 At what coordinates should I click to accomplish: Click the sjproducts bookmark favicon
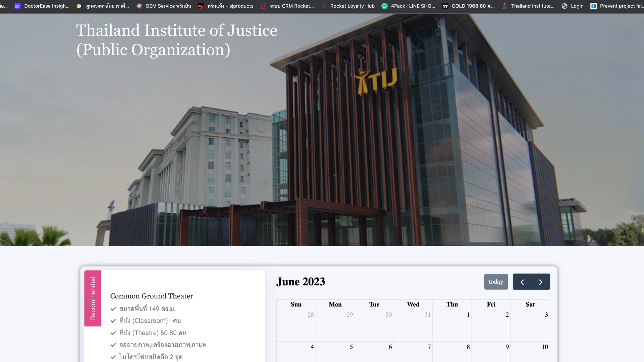pos(201,6)
